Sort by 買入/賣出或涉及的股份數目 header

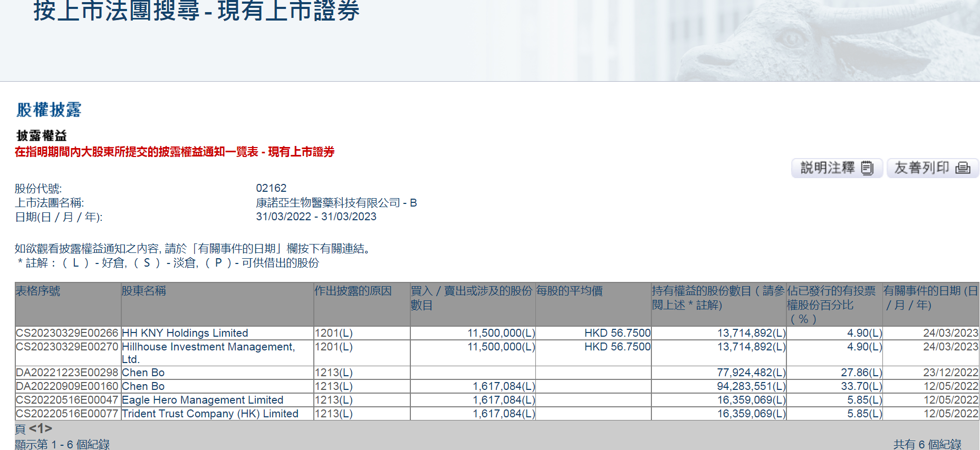(472, 298)
